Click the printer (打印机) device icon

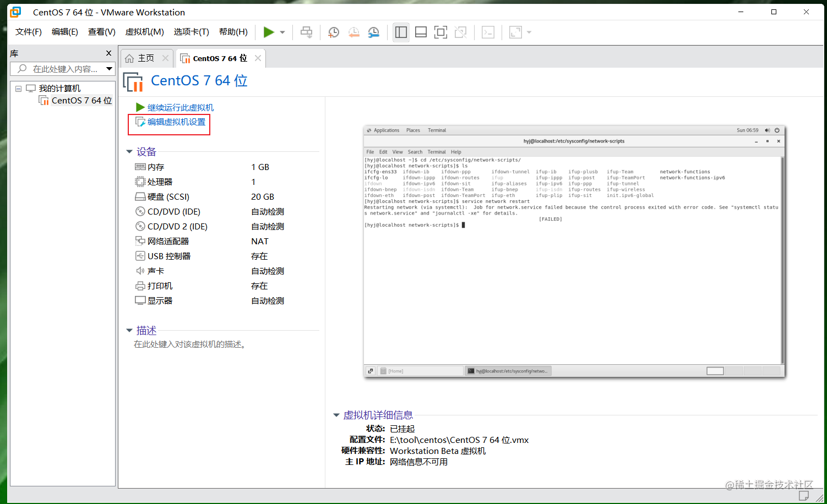point(140,286)
